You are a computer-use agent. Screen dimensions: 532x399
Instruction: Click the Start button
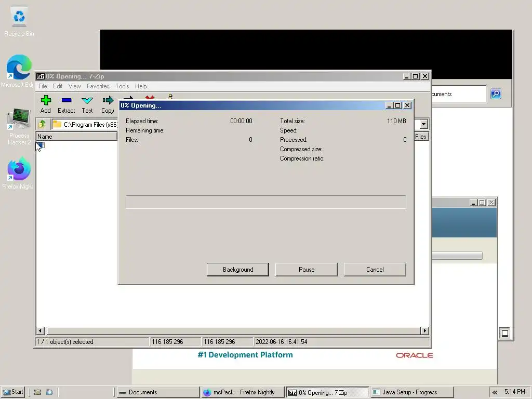13,392
